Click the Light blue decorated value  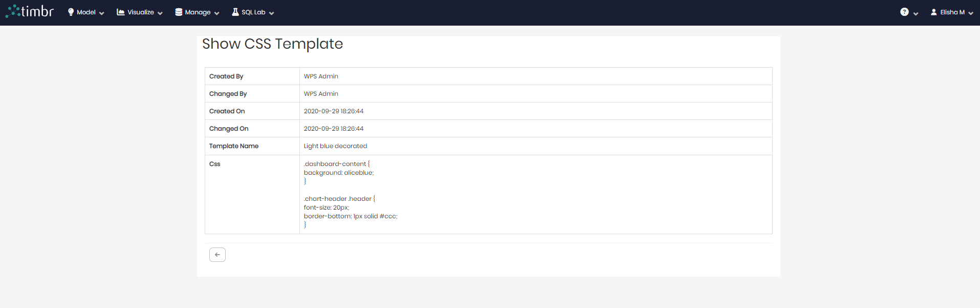[x=335, y=146]
